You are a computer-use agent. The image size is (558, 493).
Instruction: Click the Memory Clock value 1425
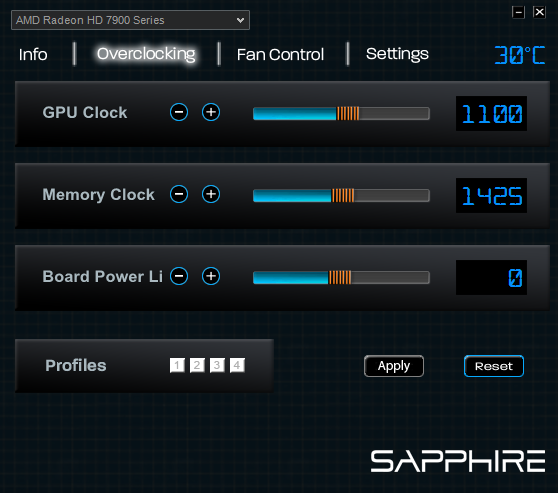coord(491,195)
